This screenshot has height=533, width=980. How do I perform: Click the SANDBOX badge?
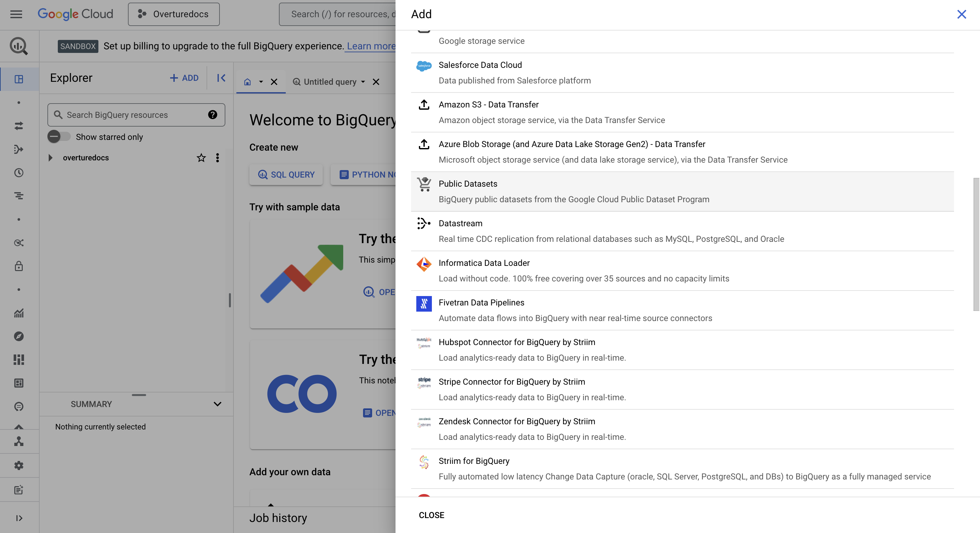click(x=78, y=46)
